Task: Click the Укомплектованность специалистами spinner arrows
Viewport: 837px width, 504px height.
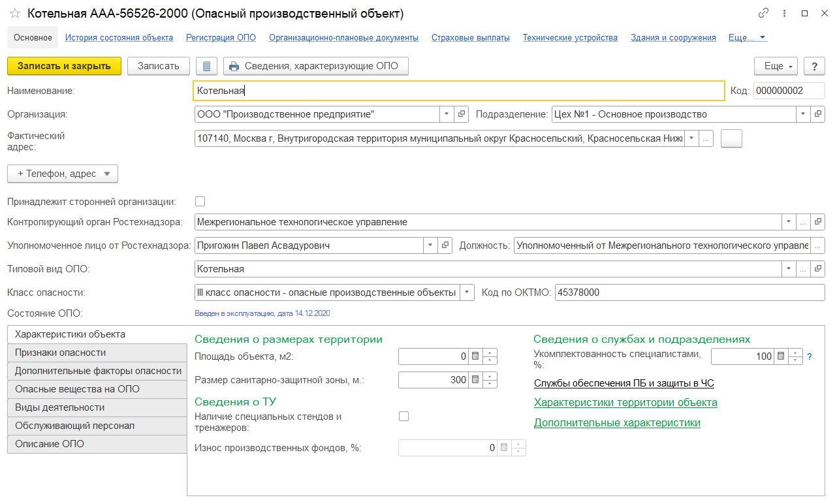Action: (x=795, y=356)
